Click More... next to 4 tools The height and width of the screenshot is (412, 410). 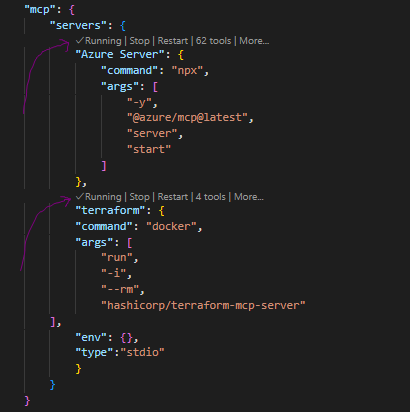tap(249, 197)
